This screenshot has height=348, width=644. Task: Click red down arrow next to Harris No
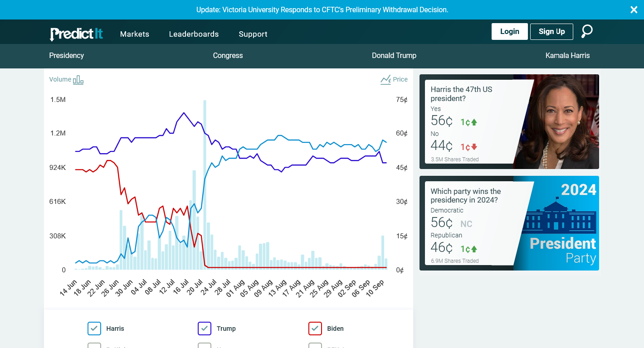[474, 147]
